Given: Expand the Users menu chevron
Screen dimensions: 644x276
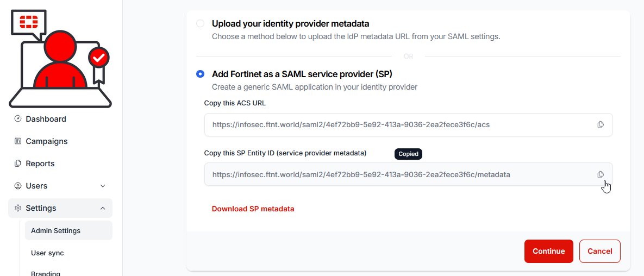Looking at the screenshot, I should coord(103,186).
